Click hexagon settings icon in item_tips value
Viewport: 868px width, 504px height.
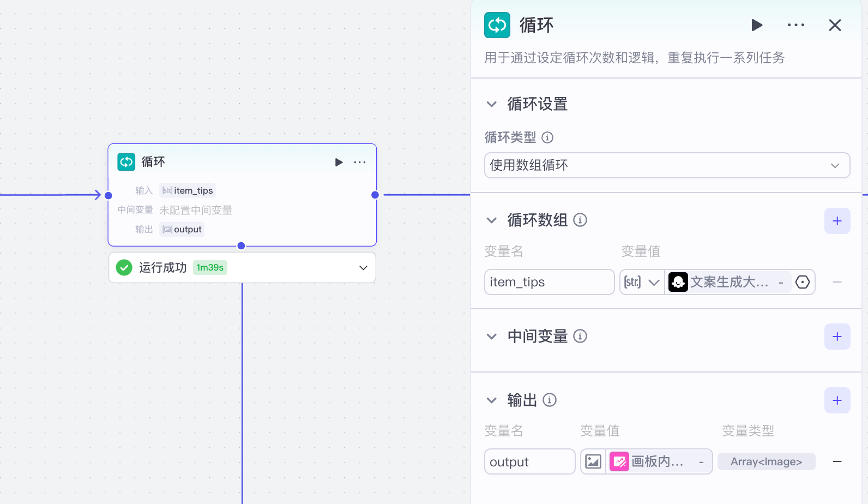point(803,282)
